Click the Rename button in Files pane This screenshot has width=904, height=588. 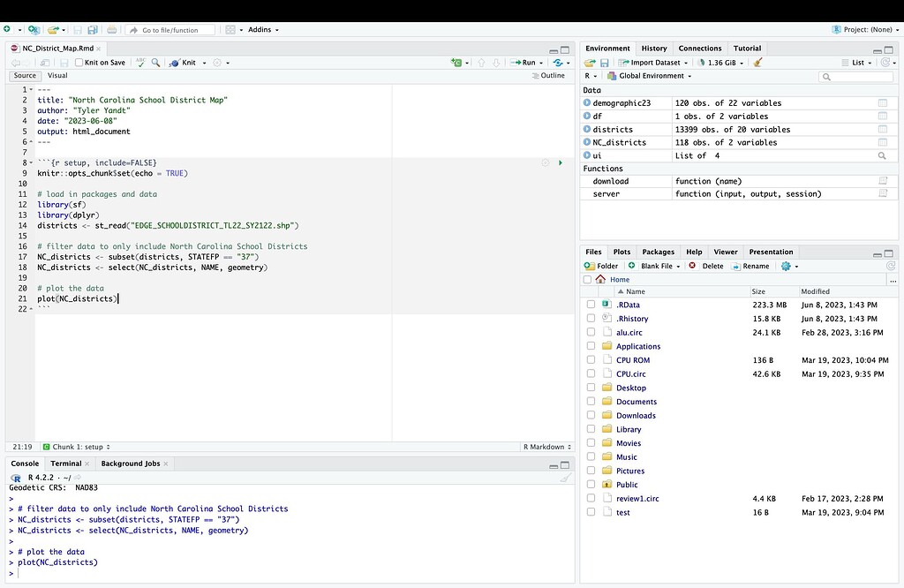[750, 266]
